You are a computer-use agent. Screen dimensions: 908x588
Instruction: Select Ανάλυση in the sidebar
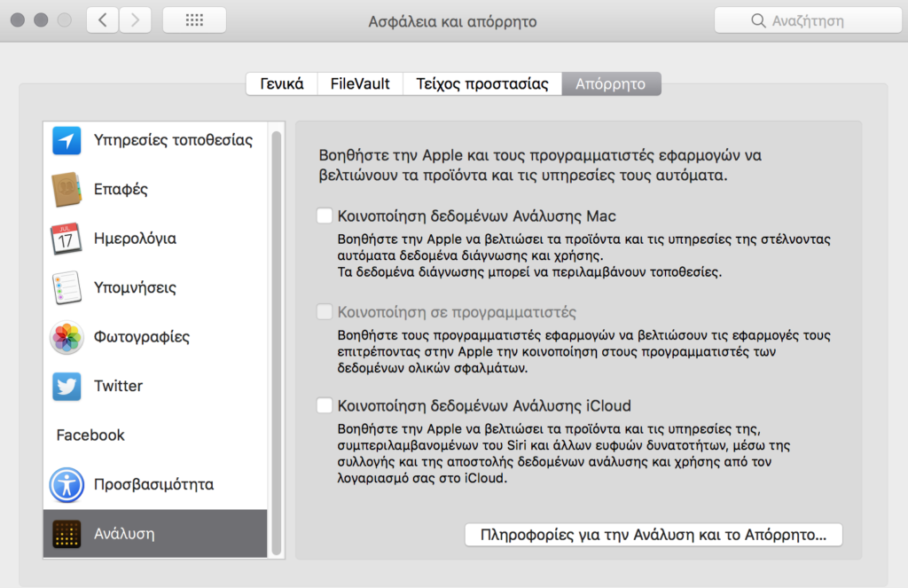pyautogui.click(x=155, y=534)
